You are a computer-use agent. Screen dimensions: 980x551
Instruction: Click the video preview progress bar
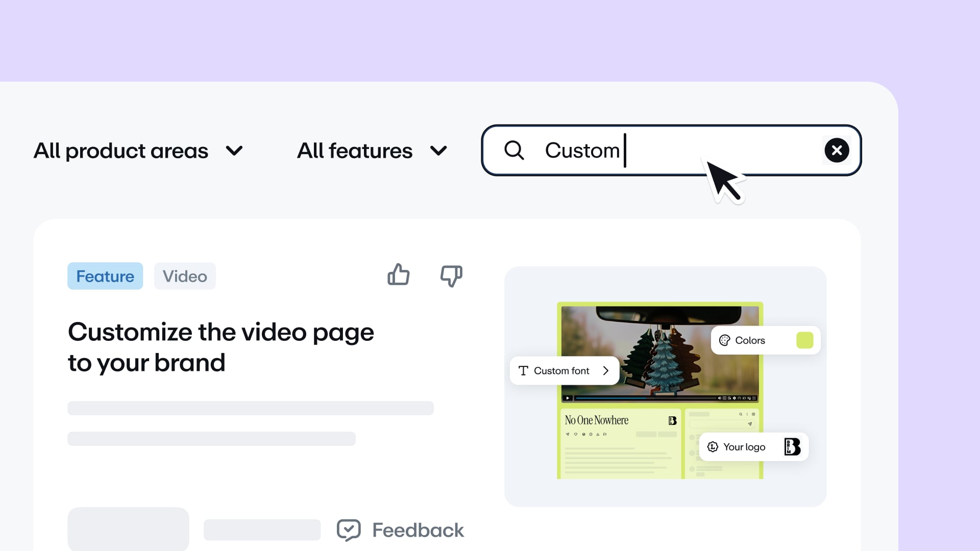(x=645, y=398)
